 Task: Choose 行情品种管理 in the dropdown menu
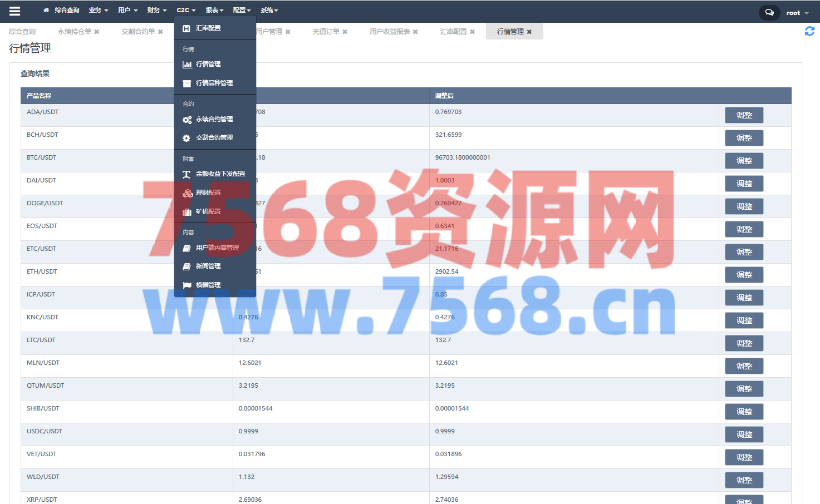[x=214, y=83]
